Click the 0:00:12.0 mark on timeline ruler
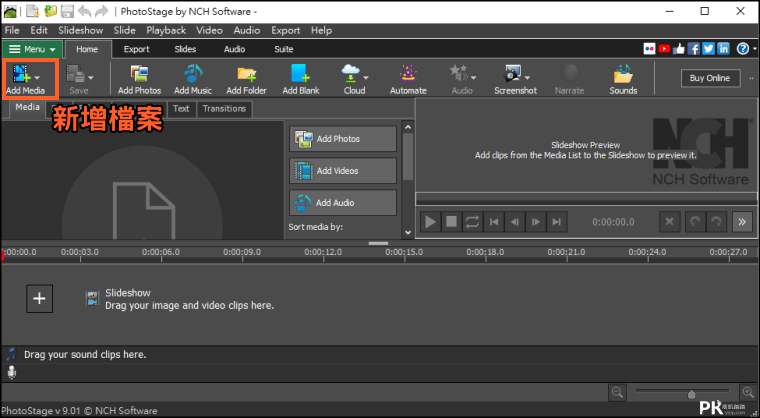This screenshot has width=760, height=418. click(323, 252)
